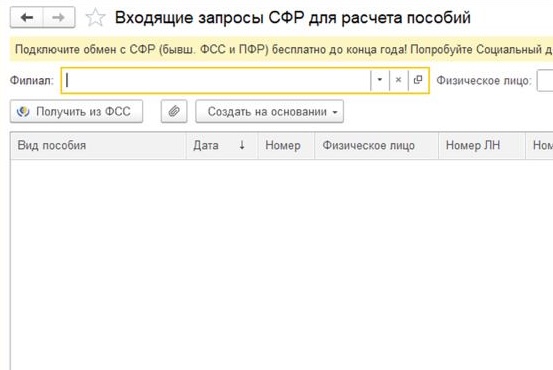Click the Филиал: field label
Screen dimensions: 553x370
point(31,80)
